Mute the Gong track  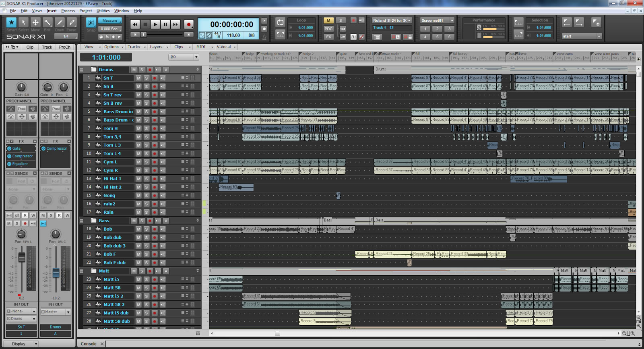[x=138, y=196]
